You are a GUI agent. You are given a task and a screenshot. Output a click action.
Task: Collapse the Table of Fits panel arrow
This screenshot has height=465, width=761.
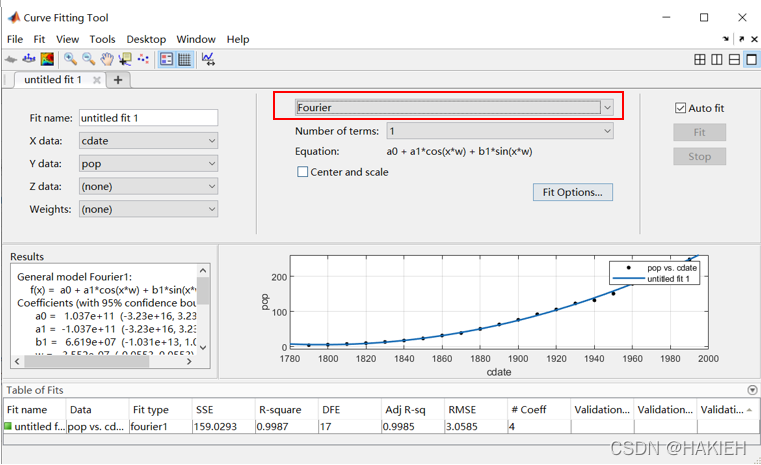click(x=752, y=390)
